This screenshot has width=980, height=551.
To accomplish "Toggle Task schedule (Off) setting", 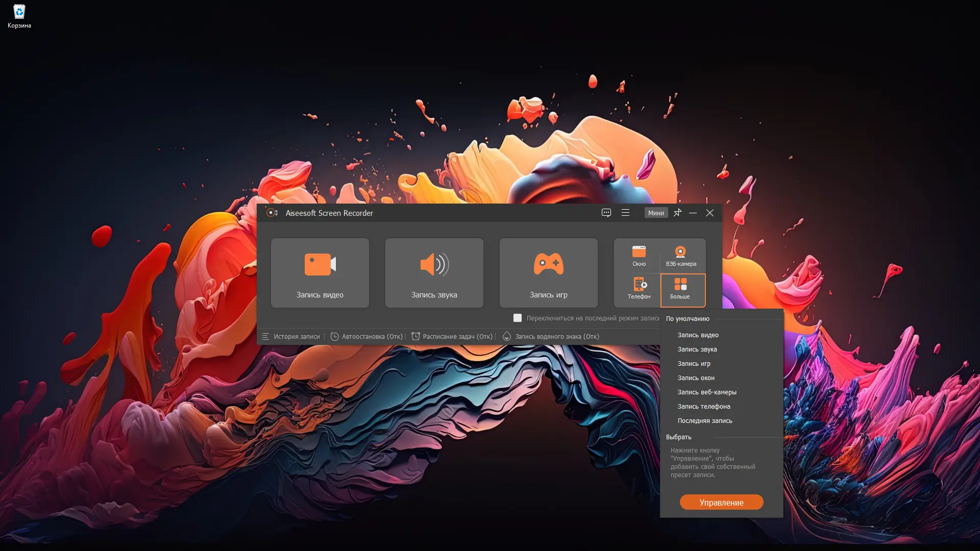I will click(x=452, y=337).
